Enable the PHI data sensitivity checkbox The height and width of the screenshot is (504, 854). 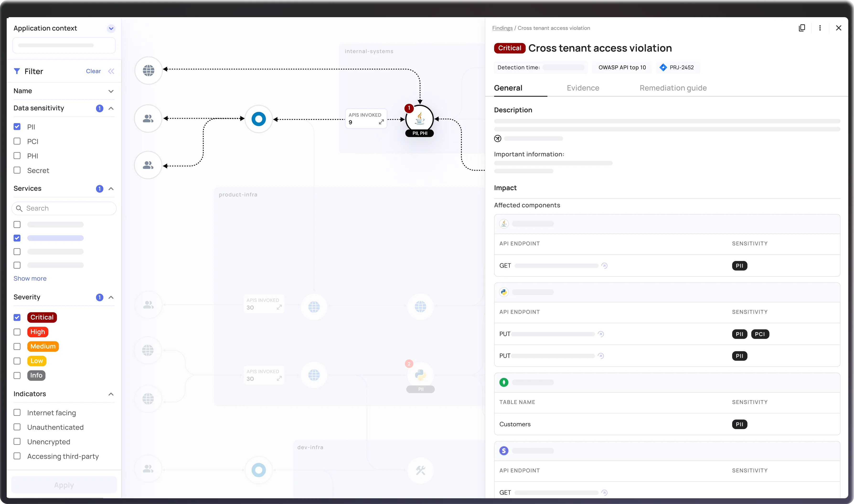(x=17, y=156)
